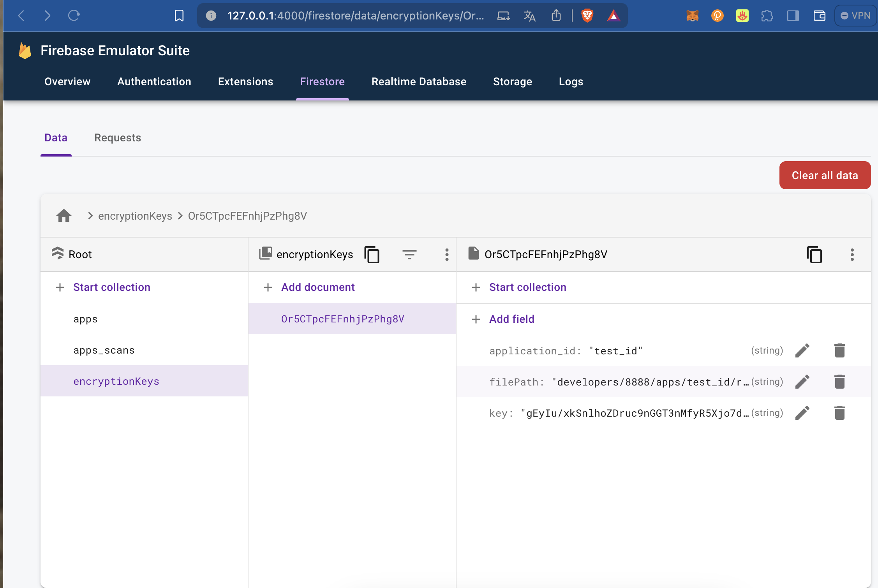Open document overflow menu
Image resolution: width=878 pixels, height=588 pixels.
point(852,254)
